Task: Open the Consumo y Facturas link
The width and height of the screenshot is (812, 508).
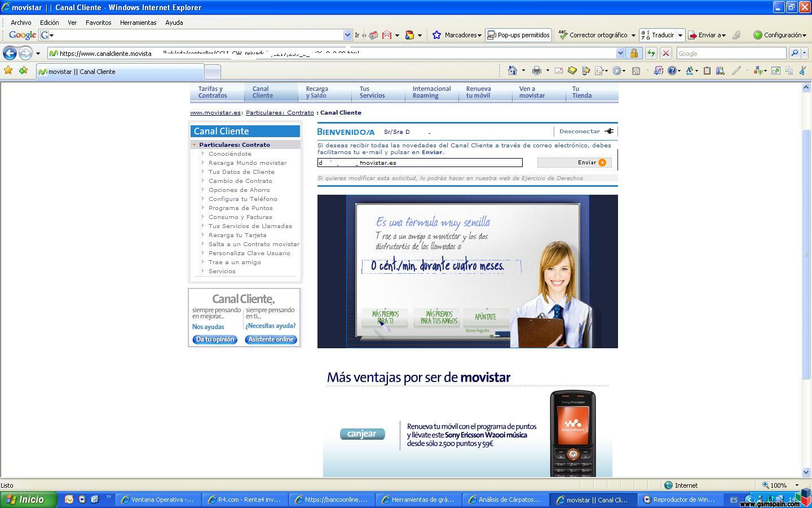Action: coord(240,217)
